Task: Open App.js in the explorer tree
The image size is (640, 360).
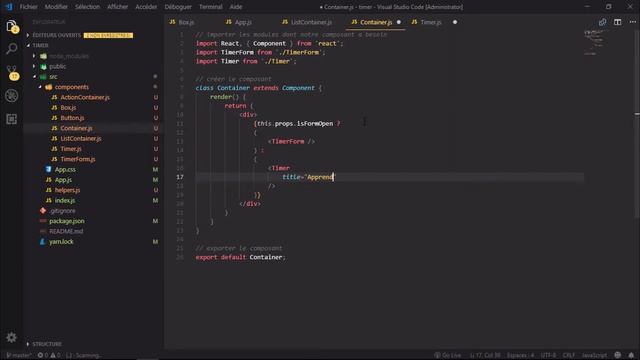Action: [63, 180]
